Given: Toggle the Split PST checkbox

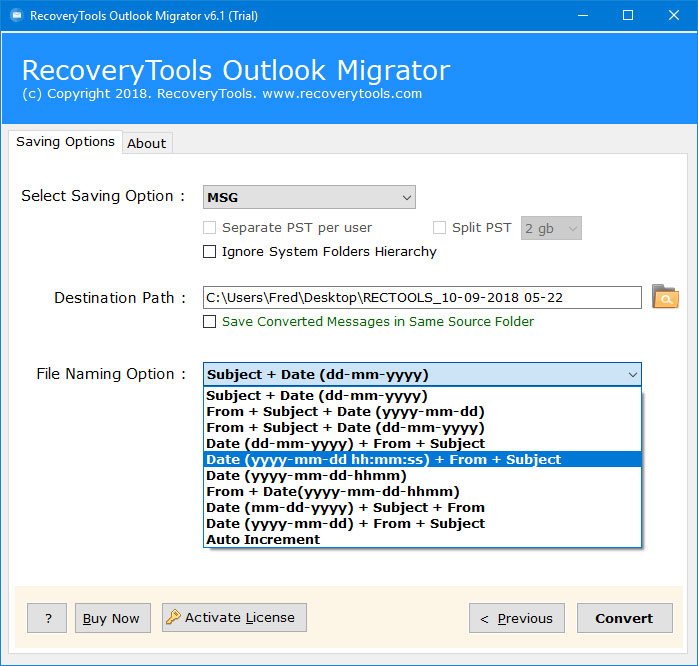Looking at the screenshot, I should coord(439,227).
